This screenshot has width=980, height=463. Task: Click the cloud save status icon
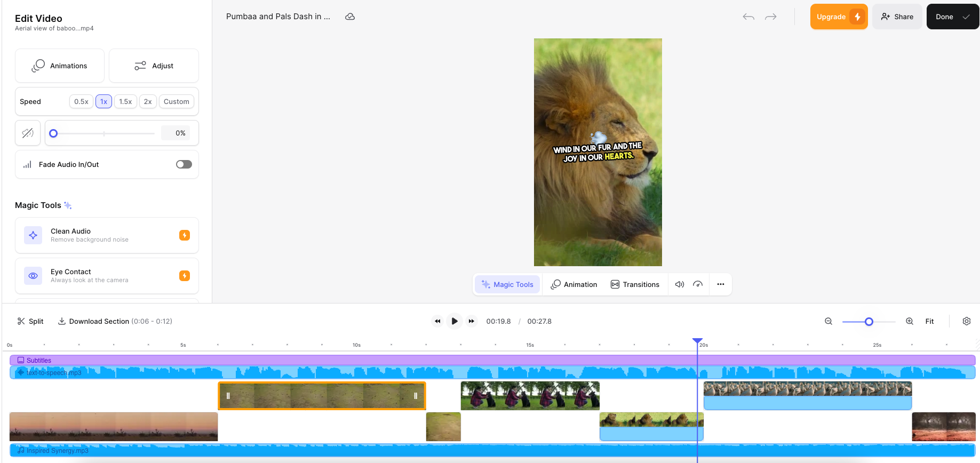coord(350,17)
